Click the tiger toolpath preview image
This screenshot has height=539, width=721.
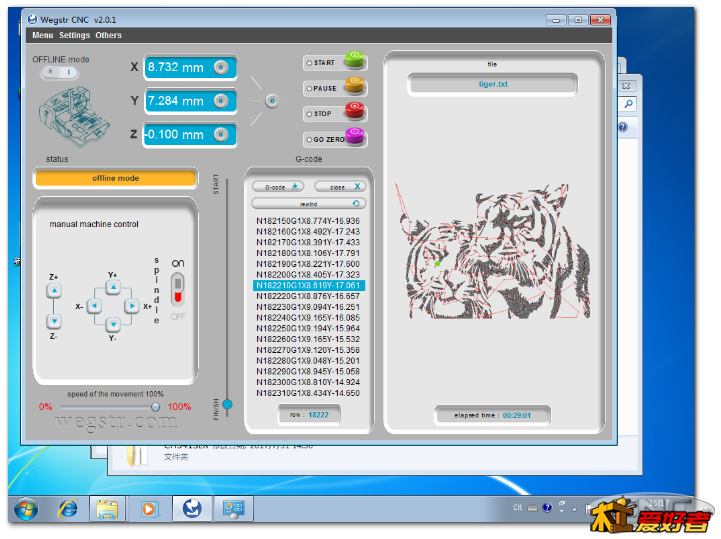pos(492,251)
